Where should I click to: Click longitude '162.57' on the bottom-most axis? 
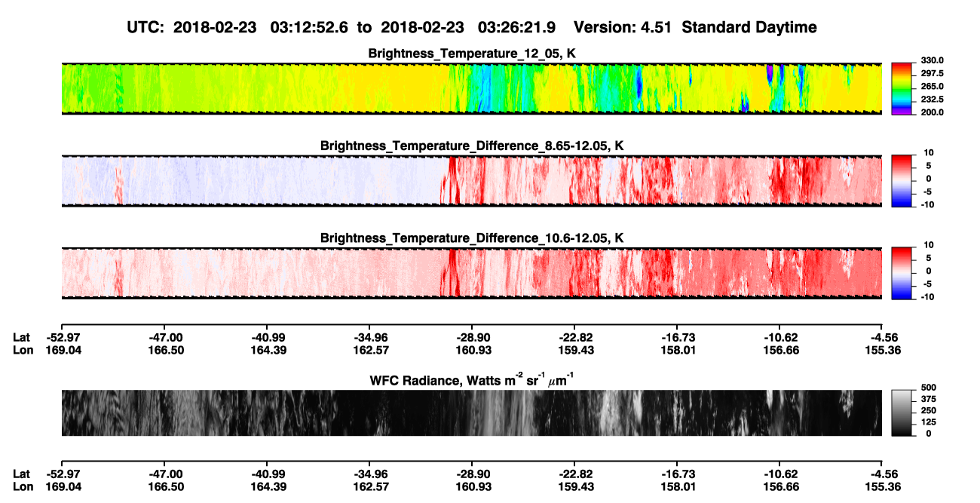click(371, 486)
